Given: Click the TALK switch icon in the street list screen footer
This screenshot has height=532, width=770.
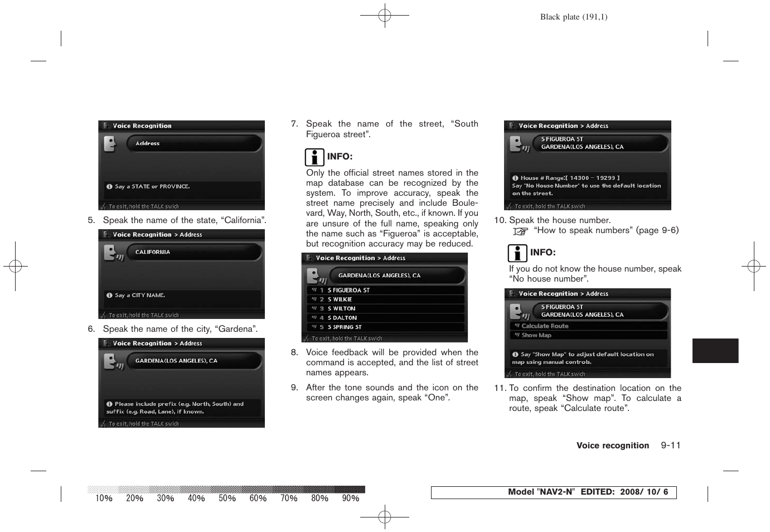Looking at the screenshot, I should pos(306,338).
